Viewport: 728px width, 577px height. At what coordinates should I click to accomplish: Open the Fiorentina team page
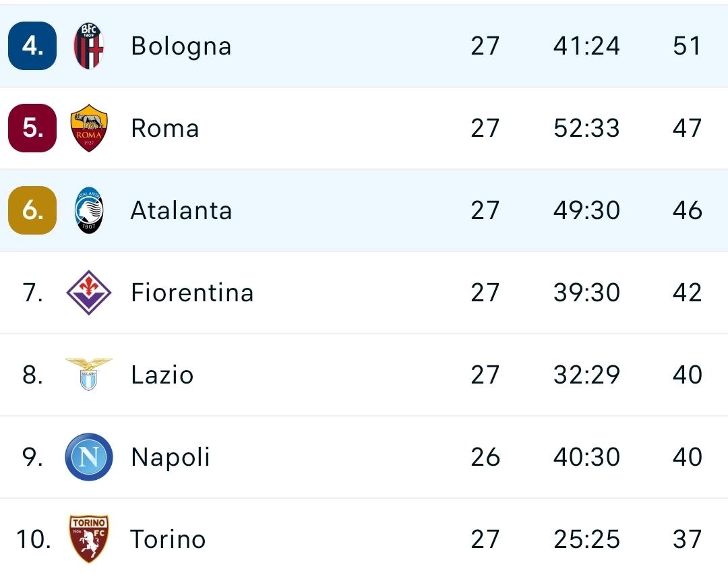[192, 293]
